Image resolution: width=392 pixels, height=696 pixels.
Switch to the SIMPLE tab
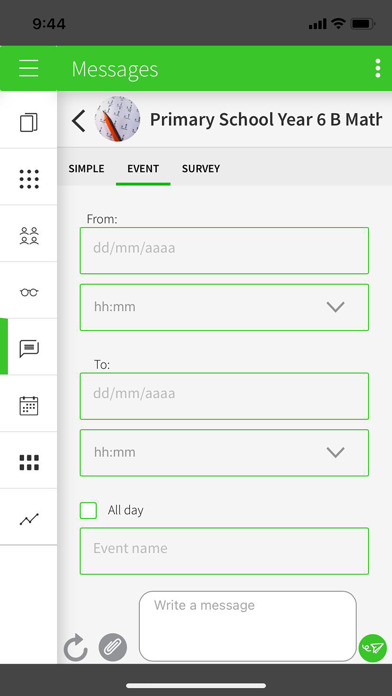87,169
